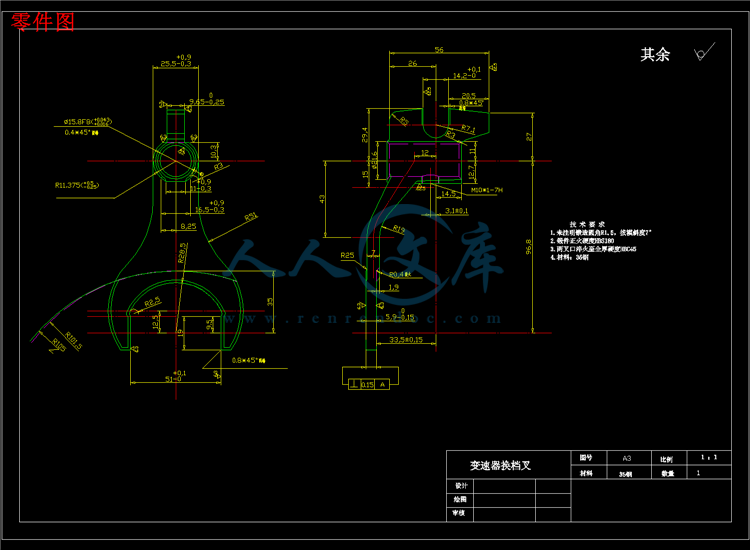Click the 9.65-0.25 dimension
Image resolution: width=750 pixels, height=550 pixels.
point(207,99)
